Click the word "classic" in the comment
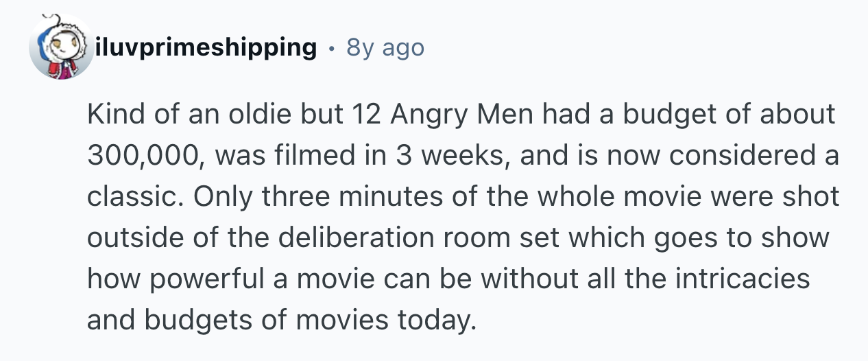Image resolution: width=868 pixels, height=361 pixels. pyautogui.click(x=132, y=196)
